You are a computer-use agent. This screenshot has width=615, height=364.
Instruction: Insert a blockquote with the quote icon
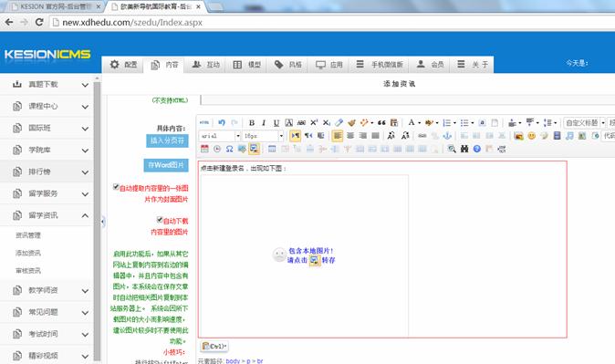(x=381, y=123)
